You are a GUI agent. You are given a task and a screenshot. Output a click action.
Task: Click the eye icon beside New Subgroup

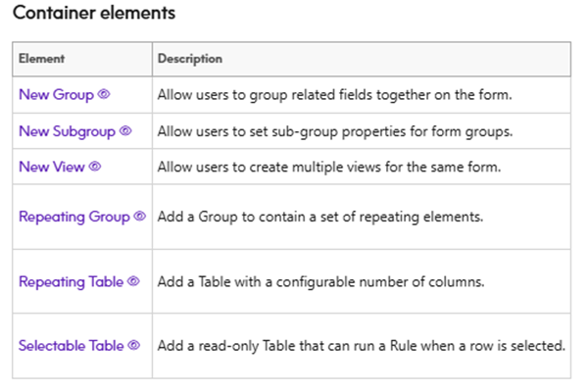coord(125,130)
